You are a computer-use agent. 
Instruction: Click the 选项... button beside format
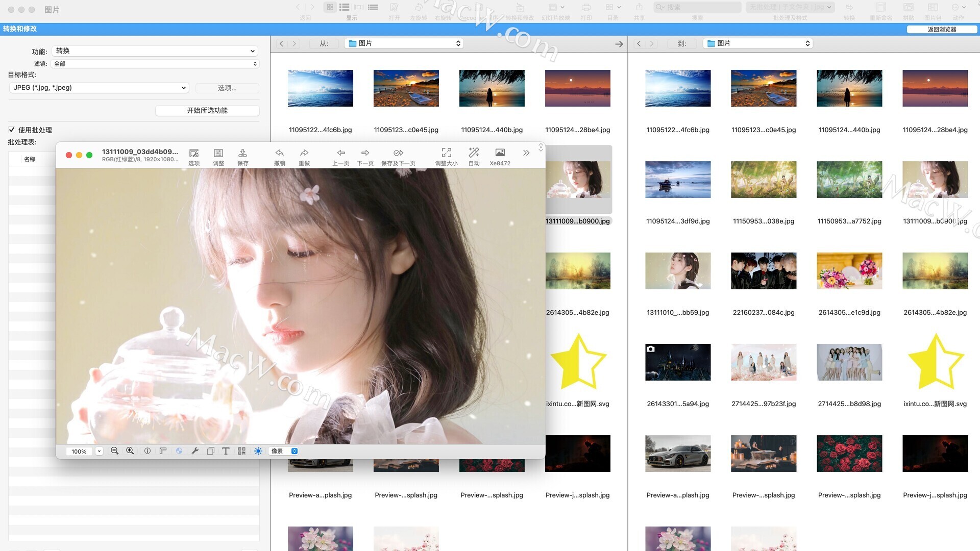coord(227,88)
